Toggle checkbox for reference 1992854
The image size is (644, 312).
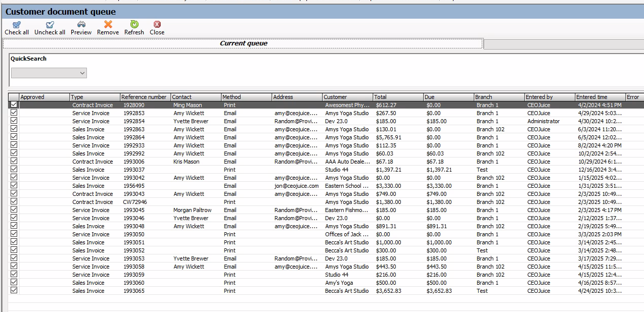tap(14, 121)
